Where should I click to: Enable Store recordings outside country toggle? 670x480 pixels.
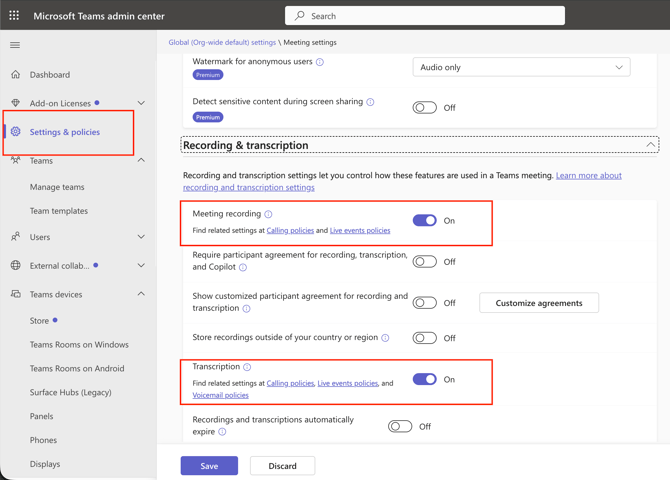pyautogui.click(x=424, y=338)
